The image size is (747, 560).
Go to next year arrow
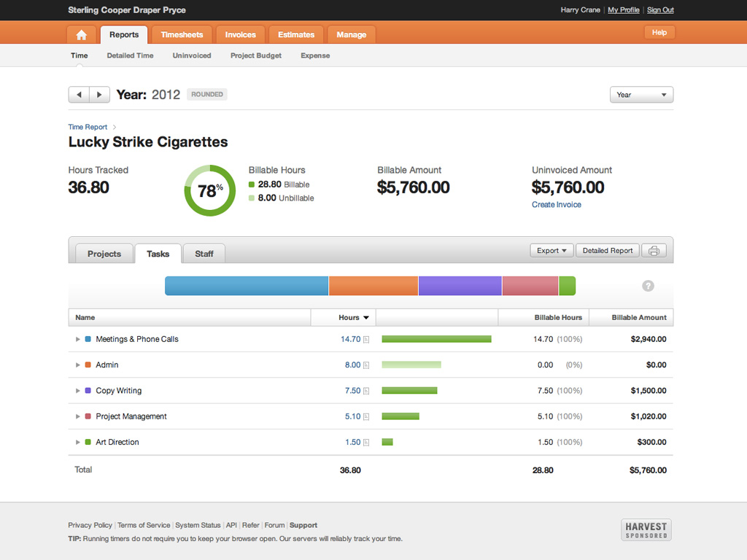pyautogui.click(x=99, y=94)
